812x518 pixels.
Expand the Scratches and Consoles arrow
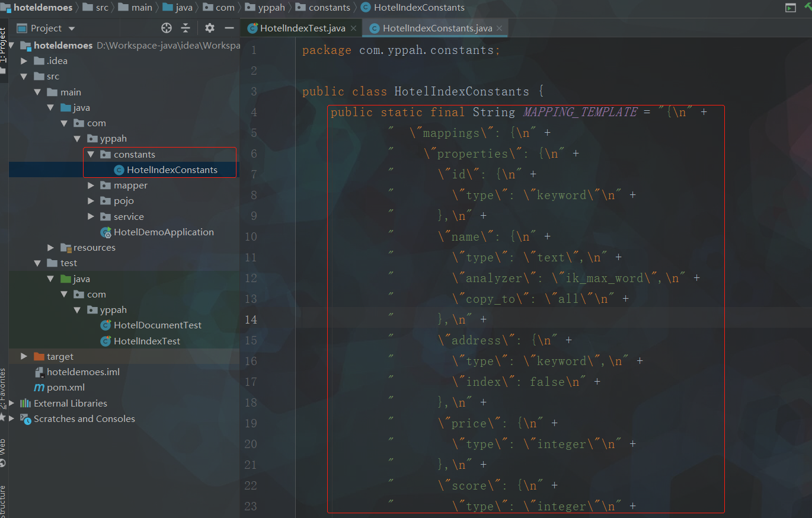11,419
